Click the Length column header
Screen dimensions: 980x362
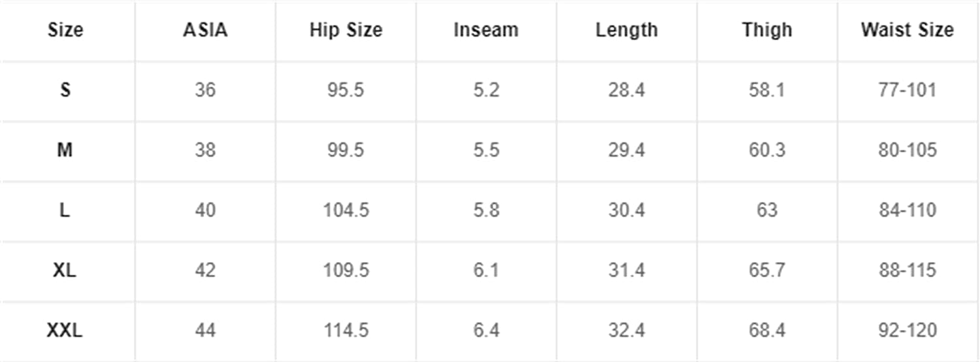click(x=627, y=30)
